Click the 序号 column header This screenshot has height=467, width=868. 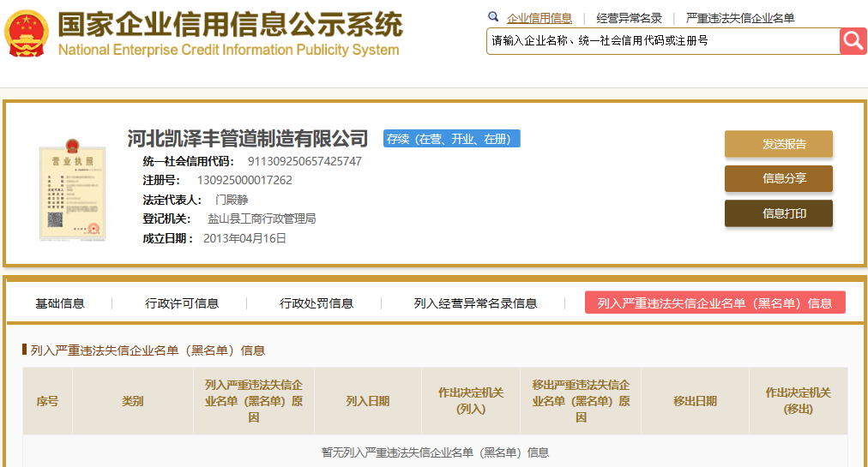tap(48, 401)
